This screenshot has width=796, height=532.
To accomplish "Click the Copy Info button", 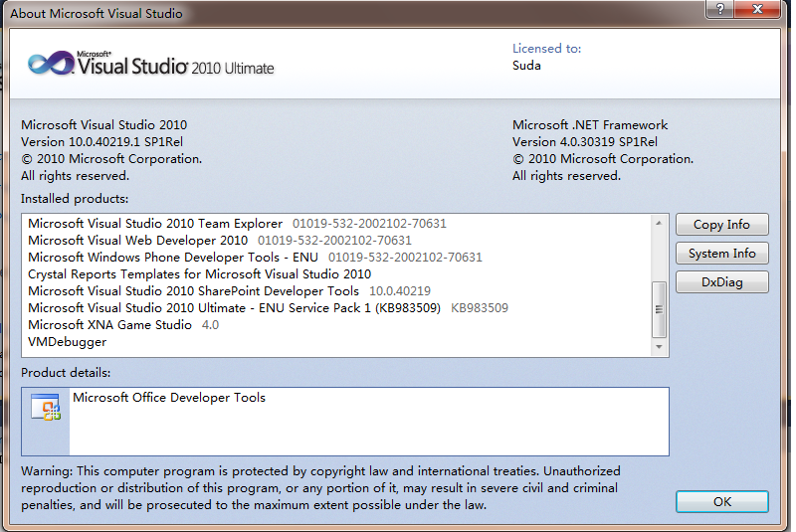I will click(x=721, y=225).
